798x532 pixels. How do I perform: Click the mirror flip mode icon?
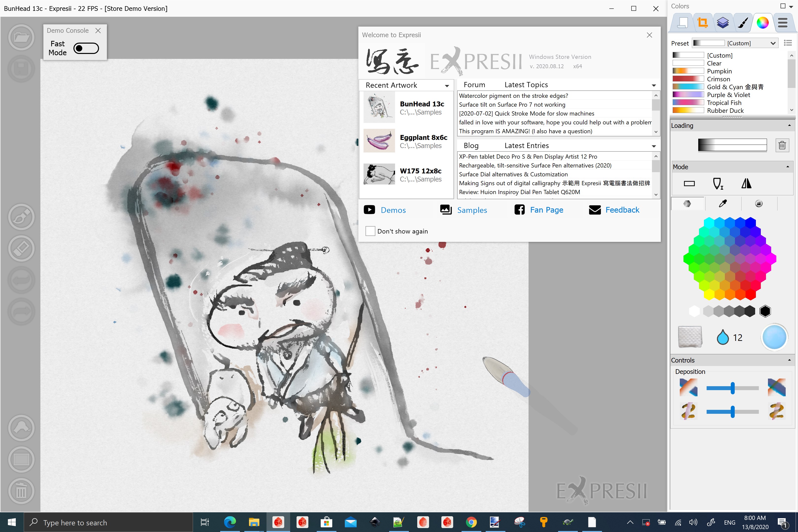(746, 183)
